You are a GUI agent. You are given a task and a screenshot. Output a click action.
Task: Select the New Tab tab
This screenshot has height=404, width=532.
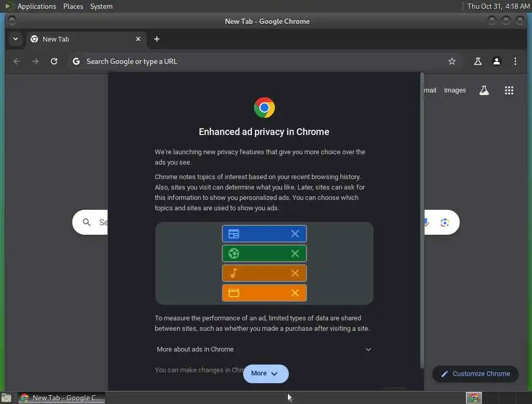pos(86,39)
